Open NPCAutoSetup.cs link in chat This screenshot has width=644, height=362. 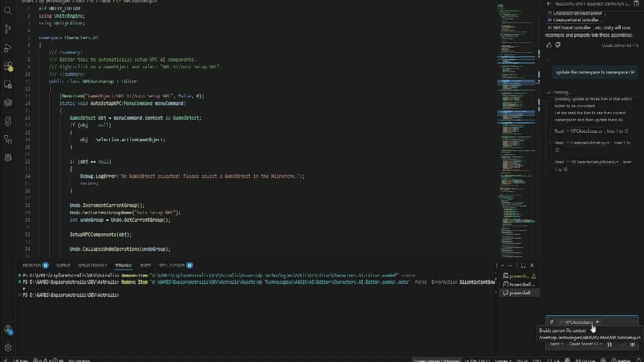(x=584, y=131)
